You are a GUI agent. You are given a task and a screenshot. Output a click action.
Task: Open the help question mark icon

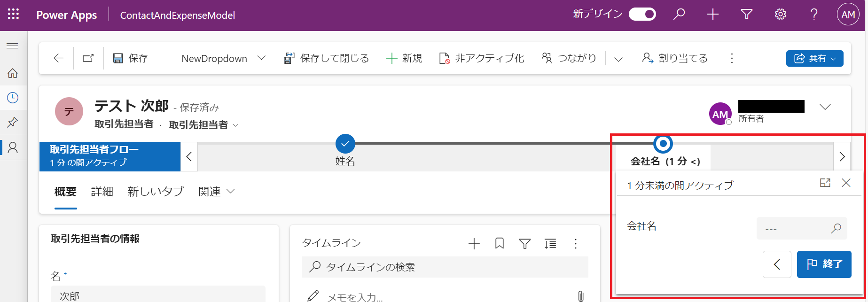(x=814, y=15)
